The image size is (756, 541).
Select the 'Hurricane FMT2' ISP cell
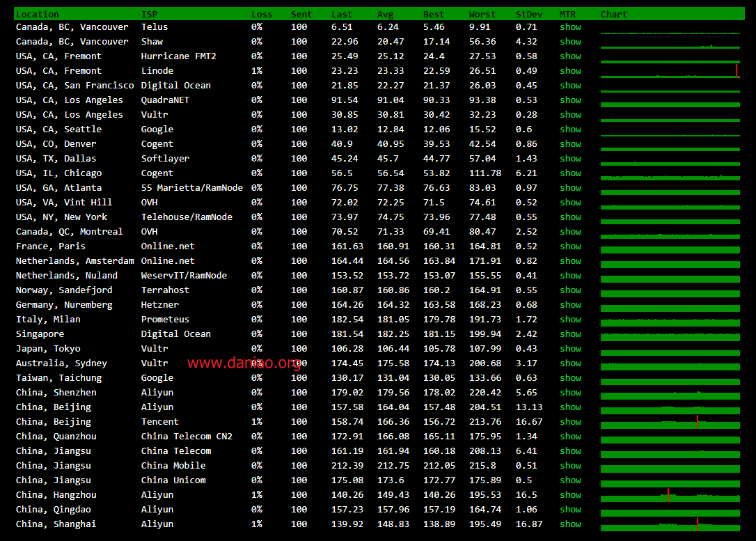178,56
